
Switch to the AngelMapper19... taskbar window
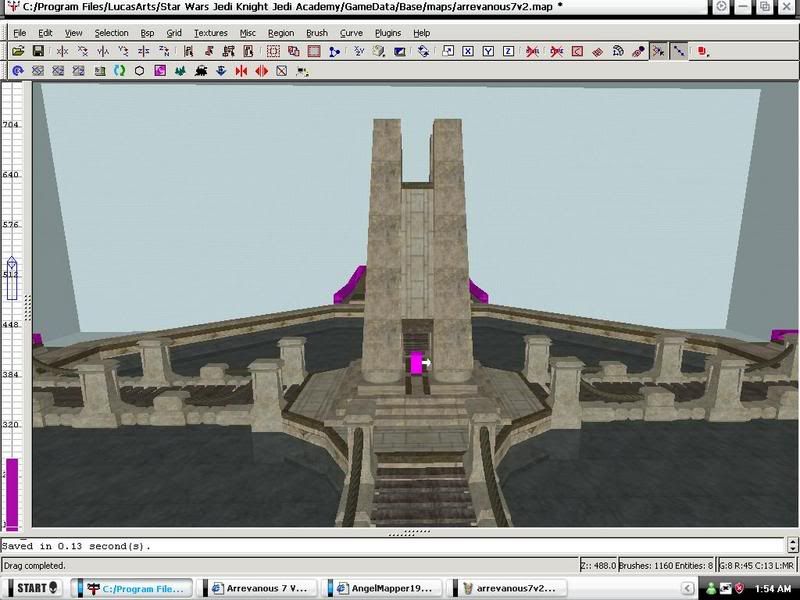tap(385, 588)
